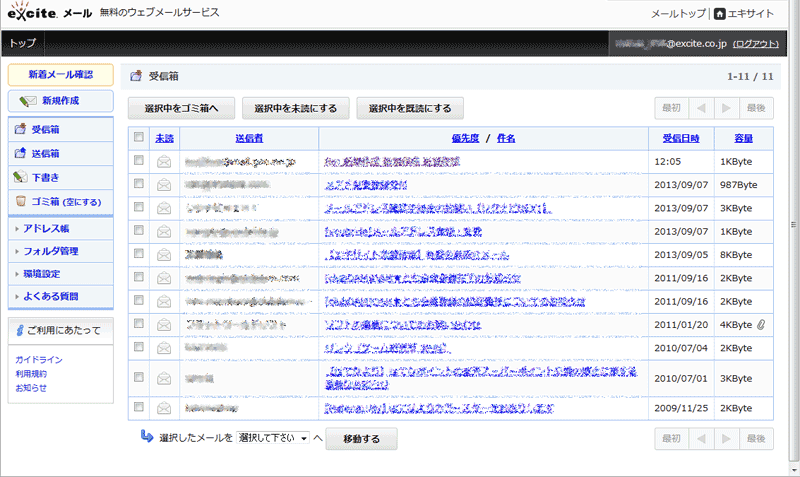Screen dimensions: 800x477
Task: Open the トップ tab
Action: click(x=22, y=43)
